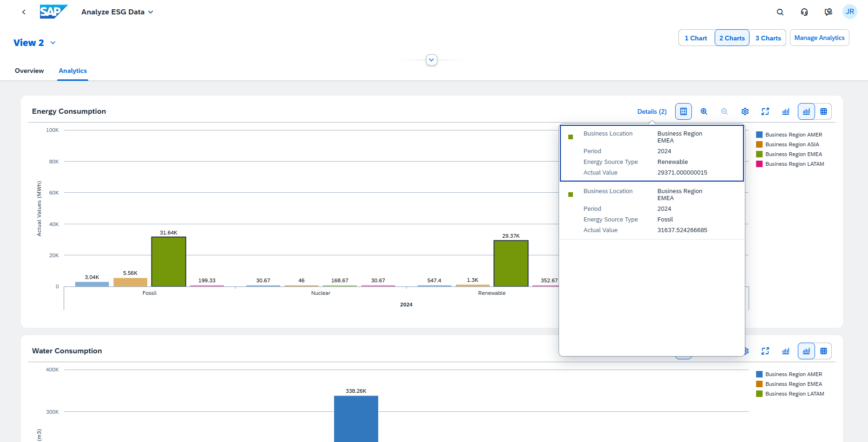Click the JR user avatar

[849, 12]
